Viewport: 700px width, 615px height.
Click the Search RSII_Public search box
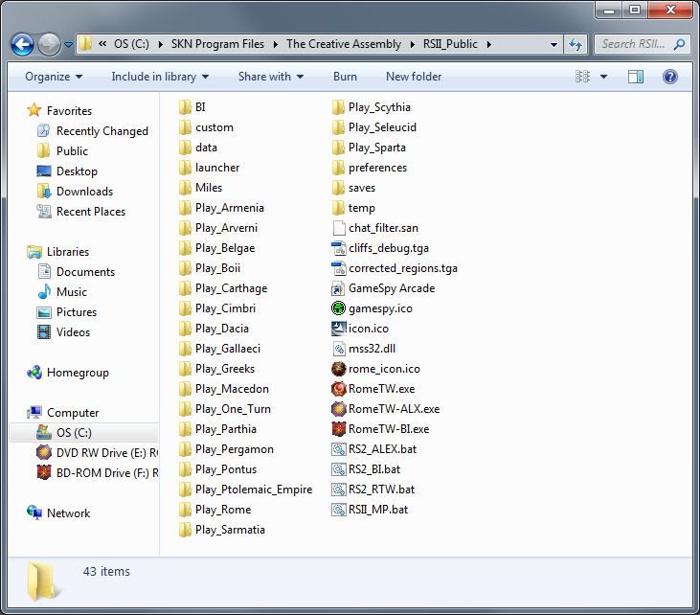coord(634,44)
